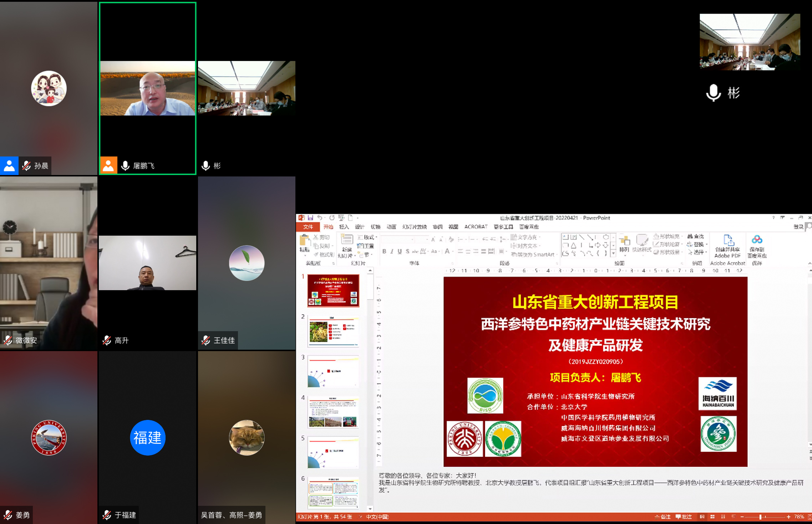This screenshot has width=812, height=524.
Task: Toggle Bold formatting button
Action: point(384,251)
